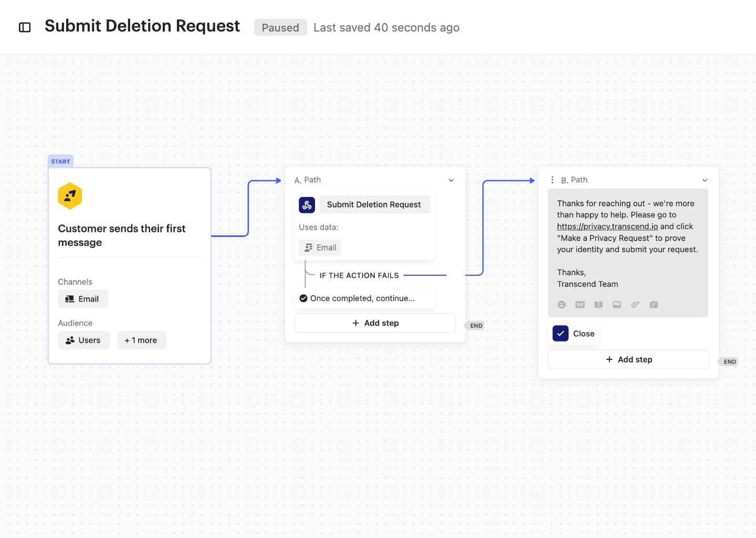This screenshot has width=756, height=538.
Task: Open the emoji picker in the reply composer
Action: coord(562,304)
